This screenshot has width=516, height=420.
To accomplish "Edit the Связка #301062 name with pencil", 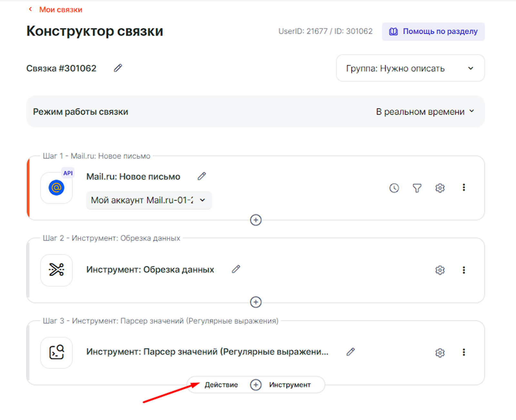I will [118, 68].
